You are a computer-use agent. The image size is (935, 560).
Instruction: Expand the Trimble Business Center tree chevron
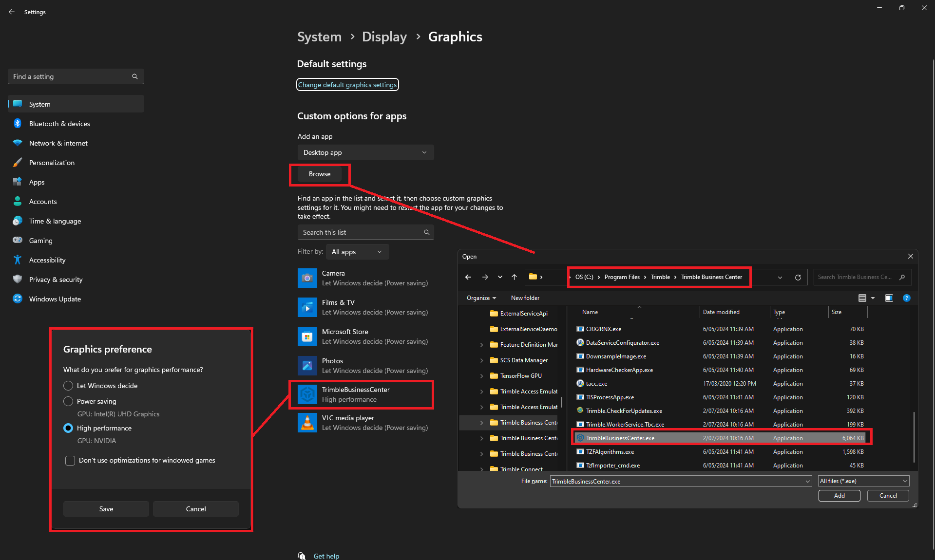pyautogui.click(x=481, y=422)
